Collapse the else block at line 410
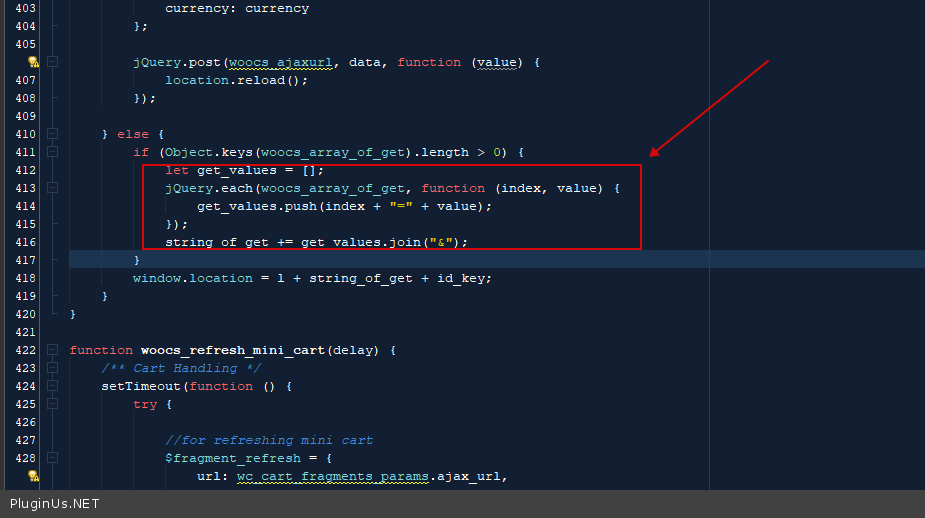Screen dimensions: 925x518 click(x=53, y=134)
